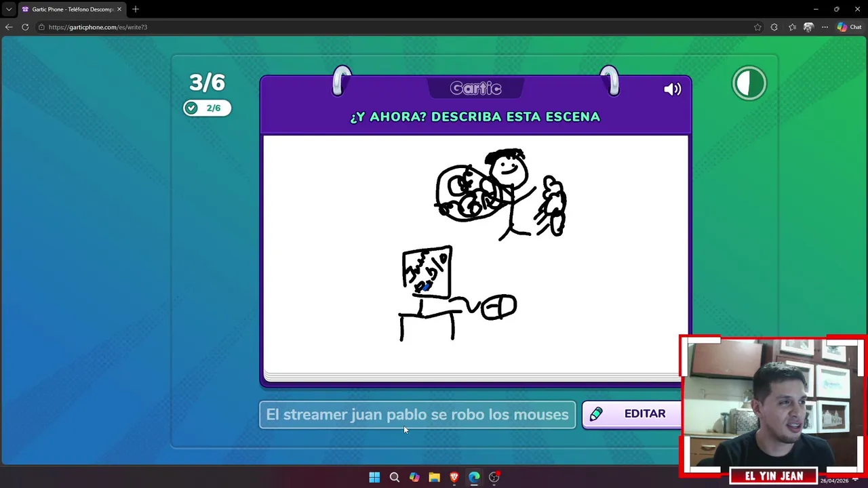Open the browser profile avatar

(x=808, y=27)
